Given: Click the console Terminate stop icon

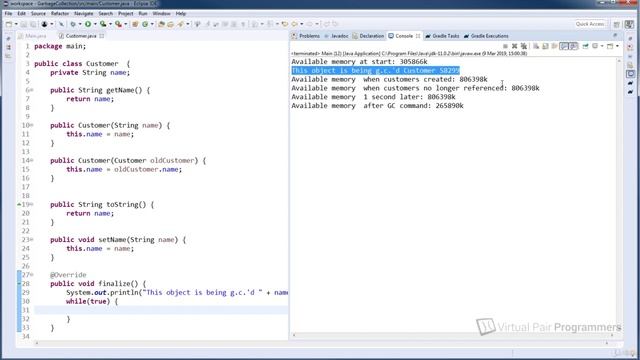Looking at the screenshot, I should tap(505, 46).
